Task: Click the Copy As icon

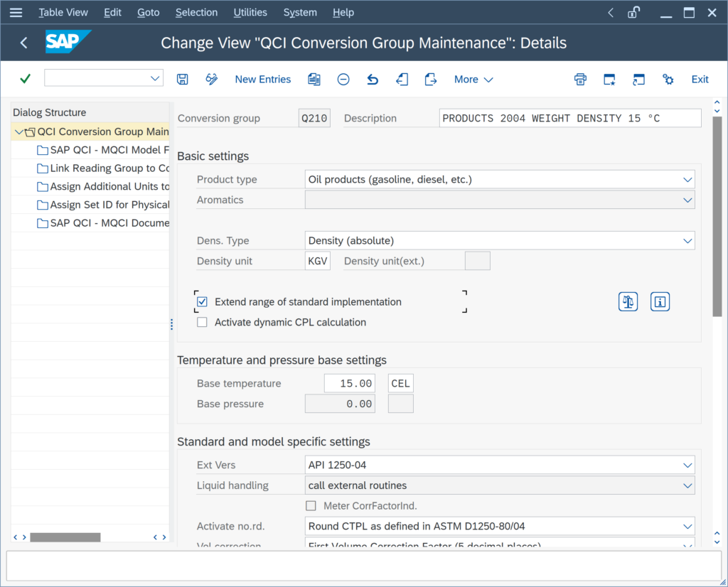Action: point(314,80)
